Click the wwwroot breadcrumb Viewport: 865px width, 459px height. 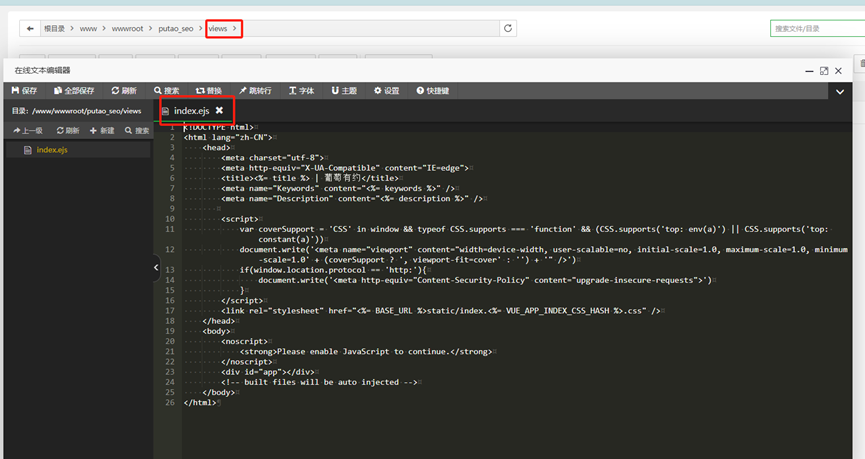(x=127, y=29)
